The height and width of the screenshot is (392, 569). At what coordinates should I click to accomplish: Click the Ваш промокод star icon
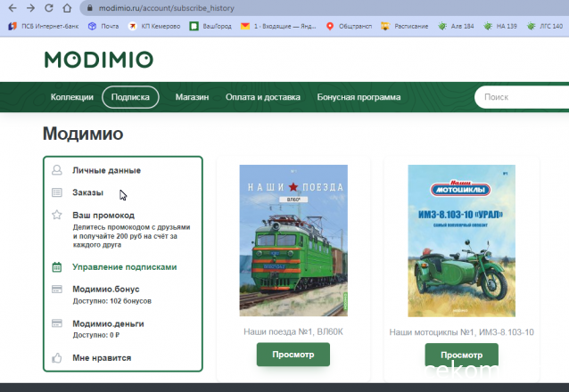tap(57, 215)
